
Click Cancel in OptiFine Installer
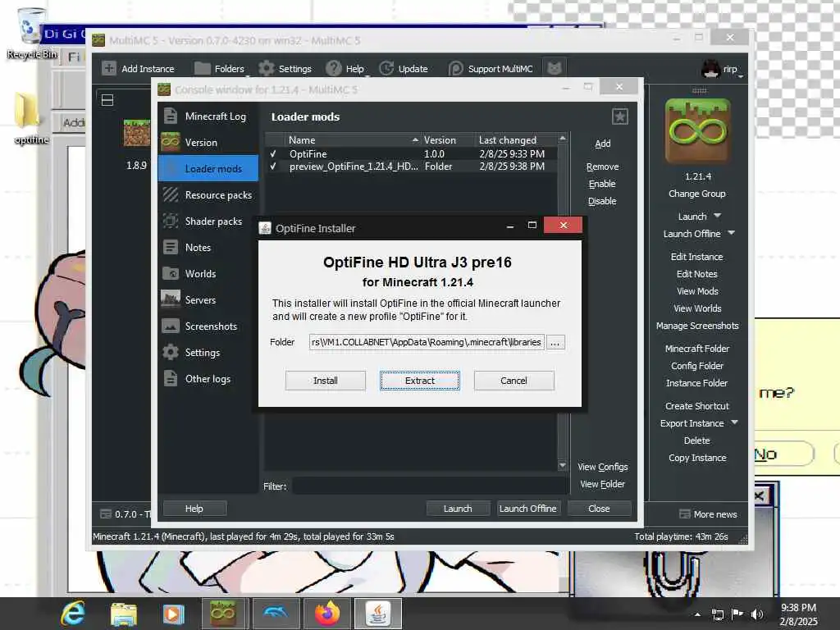coord(514,381)
